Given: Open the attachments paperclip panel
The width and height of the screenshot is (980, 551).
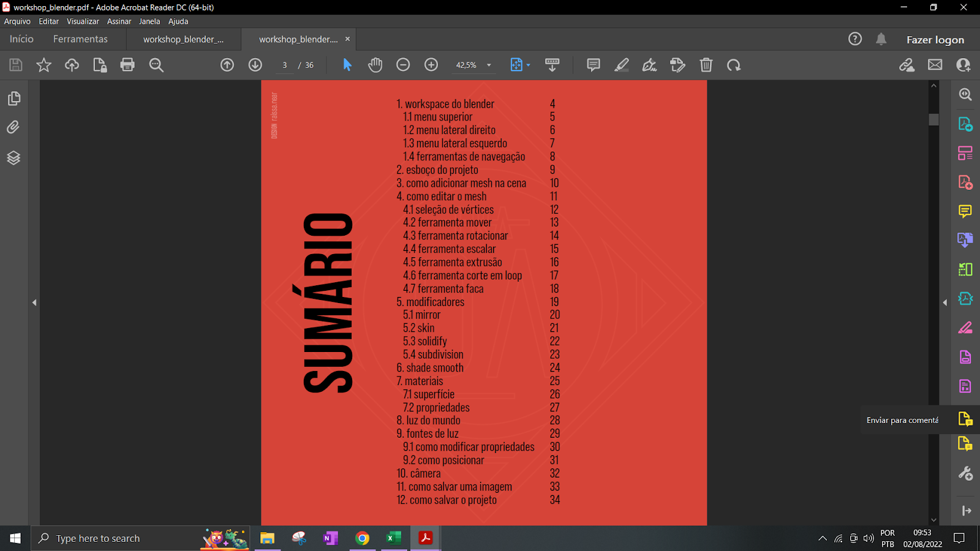Looking at the screenshot, I should click(13, 127).
